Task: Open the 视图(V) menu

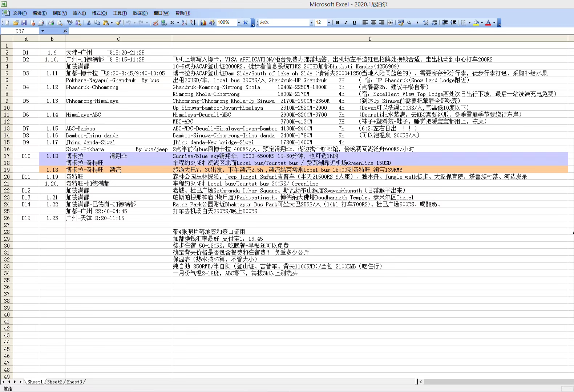Action: pyautogui.click(x=60, y=13)
